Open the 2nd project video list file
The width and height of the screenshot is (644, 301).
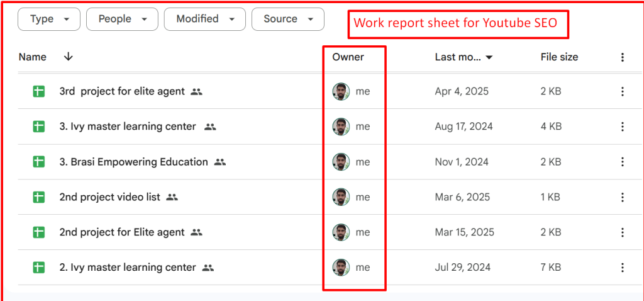pos(109,197)
